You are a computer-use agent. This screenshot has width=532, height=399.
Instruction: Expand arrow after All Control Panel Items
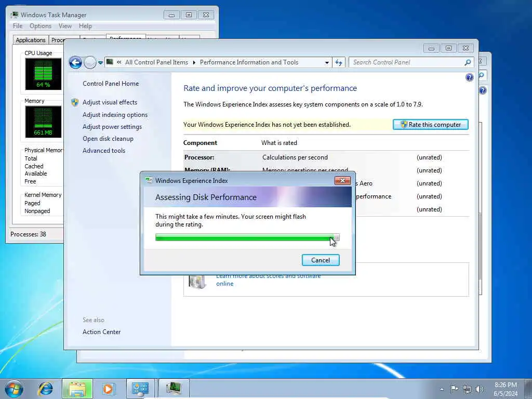pos(194,63)
